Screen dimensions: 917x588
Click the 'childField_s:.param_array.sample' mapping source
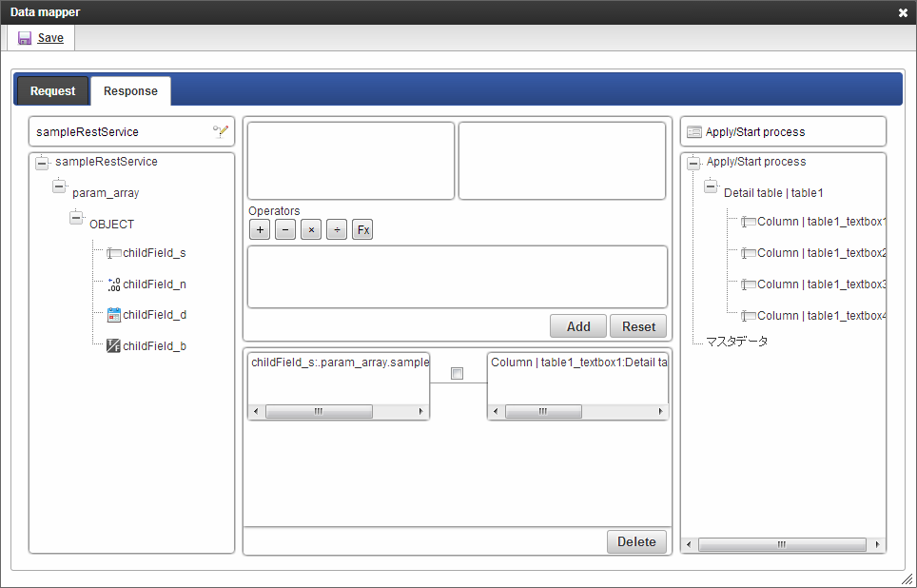341,363
